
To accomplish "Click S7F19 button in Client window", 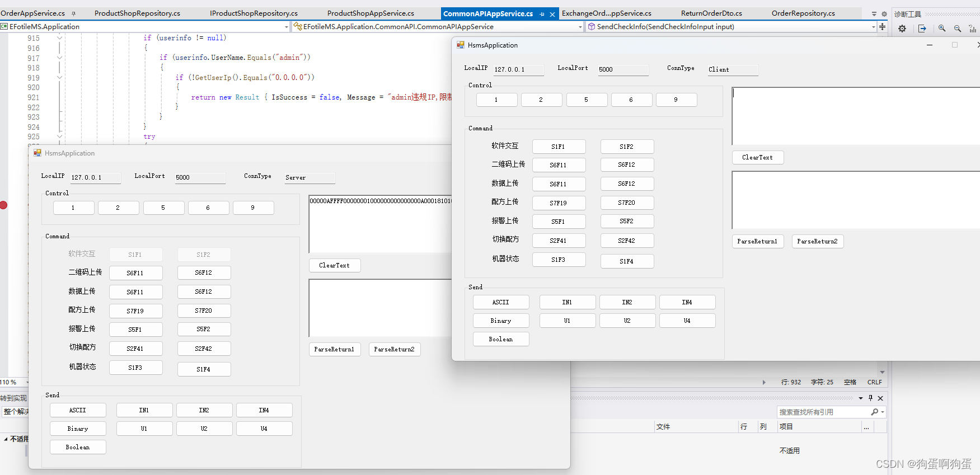I will click(559, 203).
